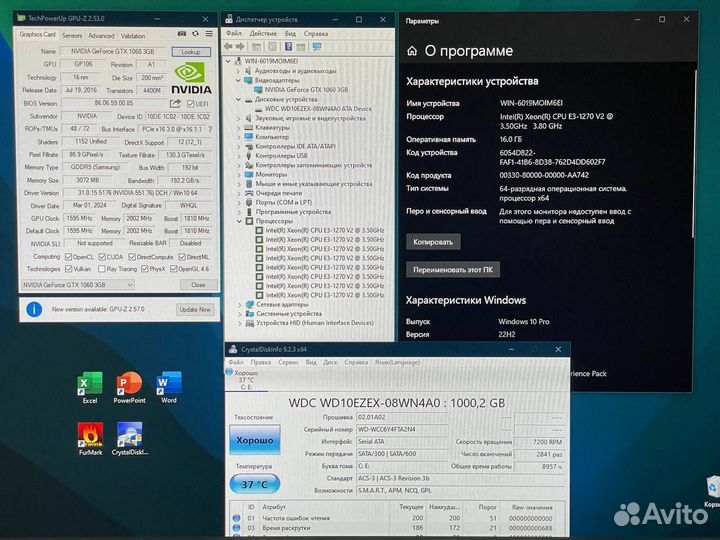Open the GPU selector dropdown in GPU-Z
Image resolution: width=720 pixels, height=540 pixels.
click(78, 285)
